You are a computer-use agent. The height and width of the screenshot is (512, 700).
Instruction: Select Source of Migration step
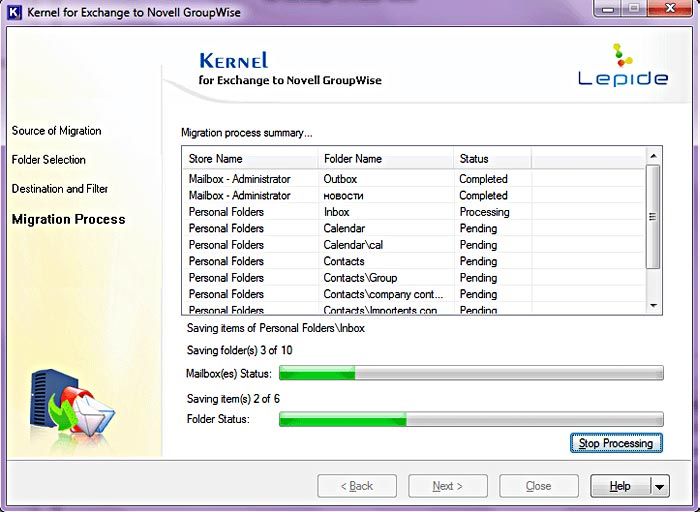click(x=56, y=131)
